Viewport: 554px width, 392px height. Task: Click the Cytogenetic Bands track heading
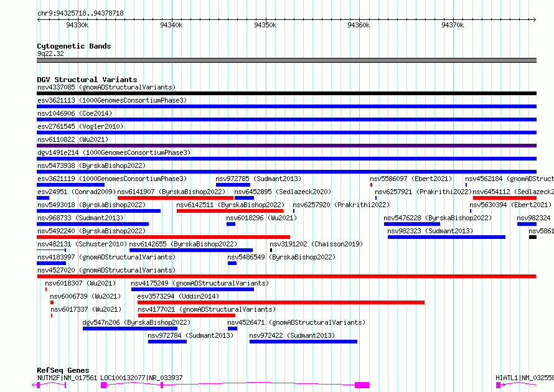click(73, 46)
